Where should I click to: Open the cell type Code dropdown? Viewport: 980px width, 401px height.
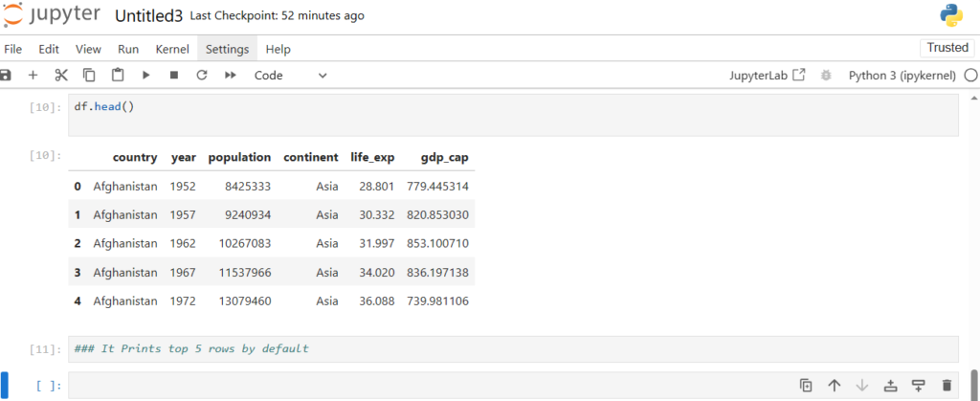(x=290, y=75)
